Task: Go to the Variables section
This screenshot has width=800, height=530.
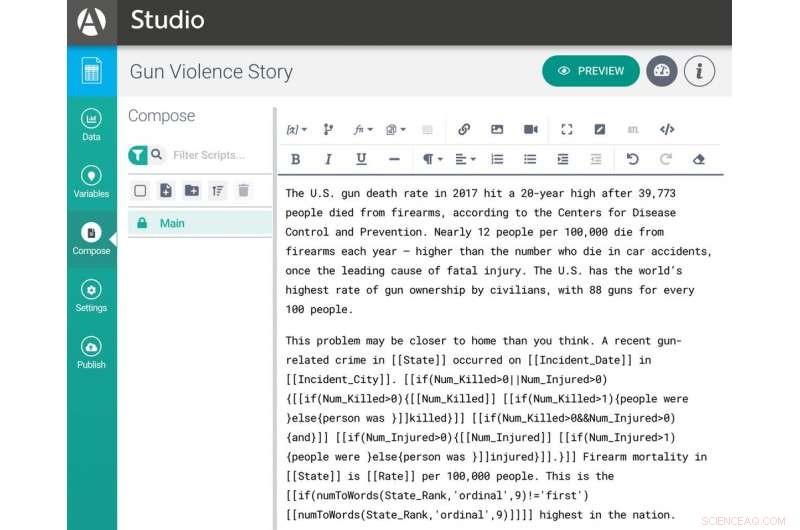Action: pos(91,182)
